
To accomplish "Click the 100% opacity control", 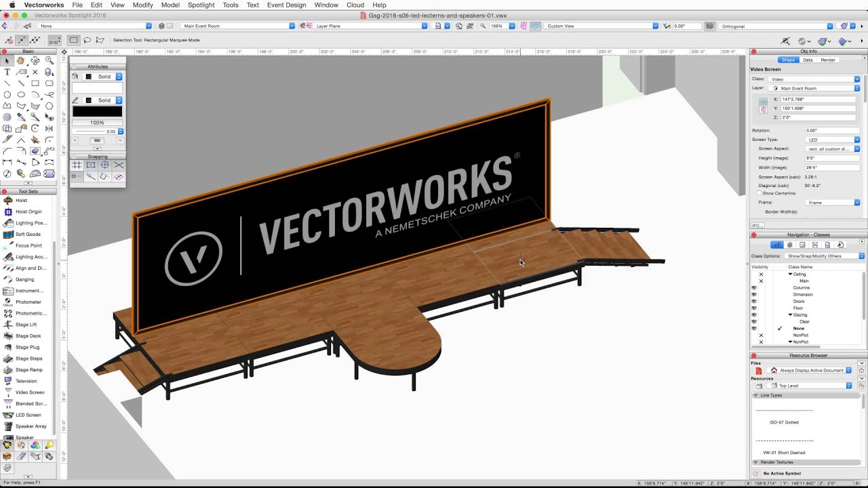I will click(97, 123).
